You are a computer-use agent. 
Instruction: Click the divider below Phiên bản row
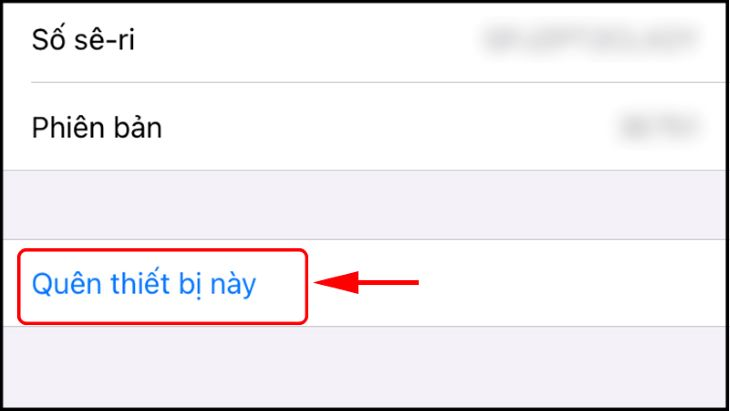click(x=365, y=170)
